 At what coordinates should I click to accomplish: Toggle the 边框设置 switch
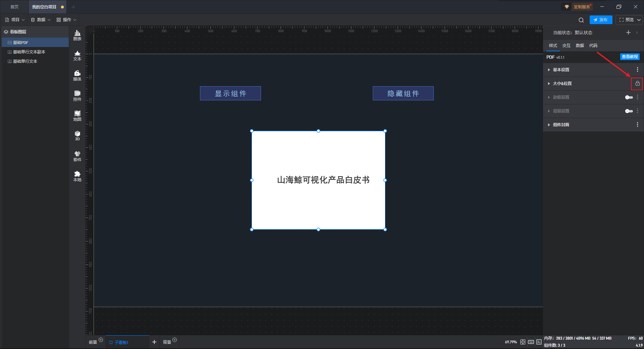[629, 97]
